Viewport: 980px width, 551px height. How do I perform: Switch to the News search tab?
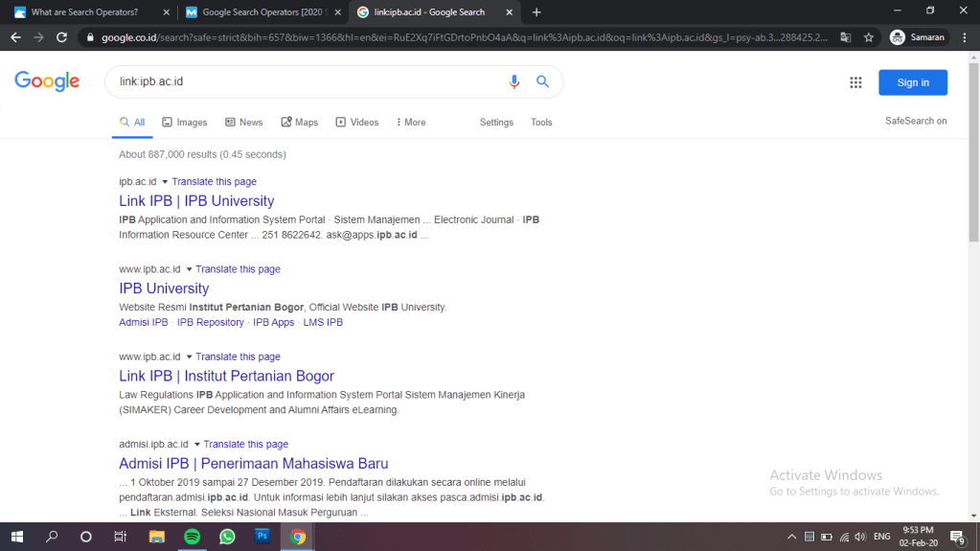click(x=244, y=123)
